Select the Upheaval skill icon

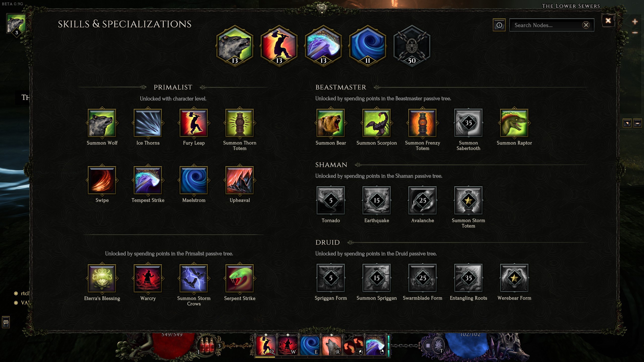240,180
